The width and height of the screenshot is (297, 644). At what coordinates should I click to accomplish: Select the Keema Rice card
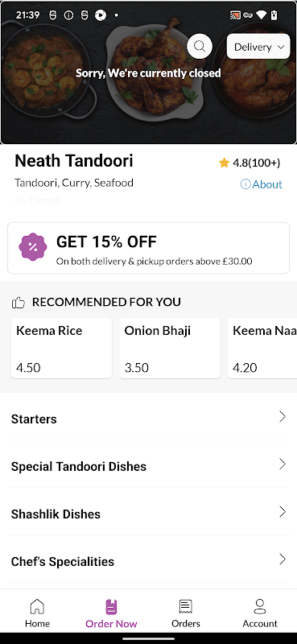(61, 348)
